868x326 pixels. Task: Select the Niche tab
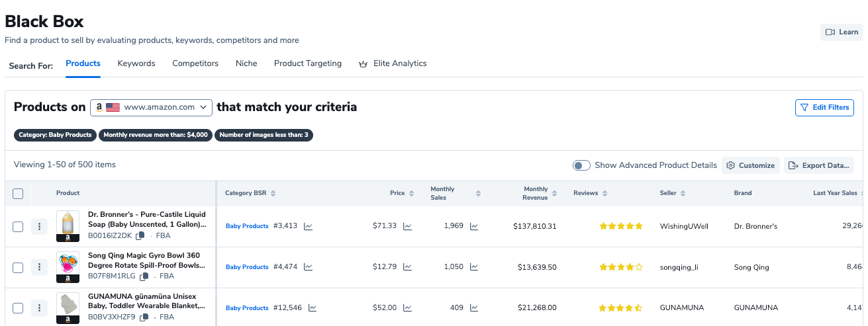[246, 63]
